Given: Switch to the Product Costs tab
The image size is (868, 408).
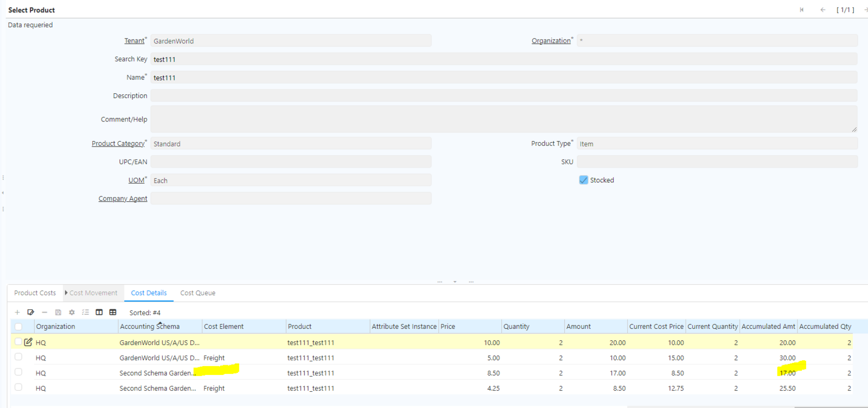Looking at the screenshot, I should [35, 293].
